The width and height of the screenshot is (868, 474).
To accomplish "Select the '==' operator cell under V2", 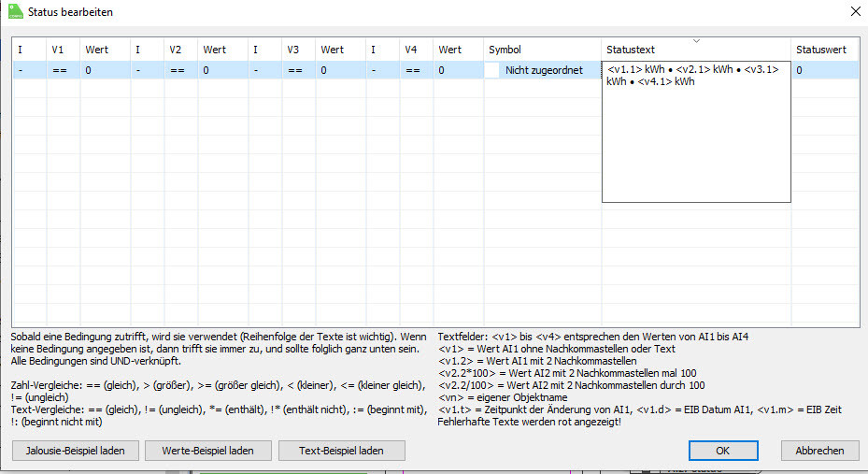I will click(180, 70).
